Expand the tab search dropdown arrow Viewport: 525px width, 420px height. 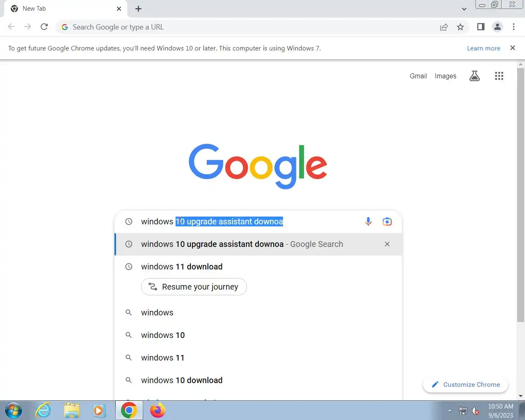click(464, 9)
